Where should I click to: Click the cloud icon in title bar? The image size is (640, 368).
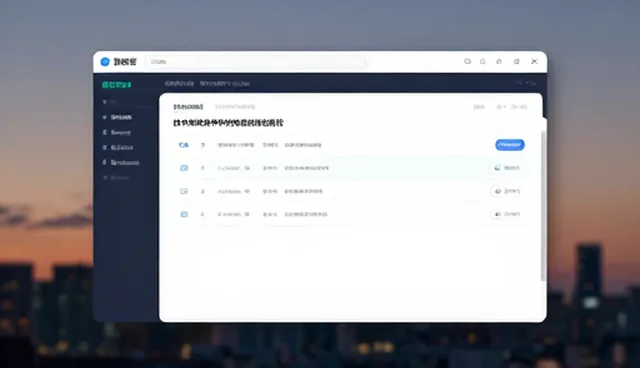tap(467, 61)
